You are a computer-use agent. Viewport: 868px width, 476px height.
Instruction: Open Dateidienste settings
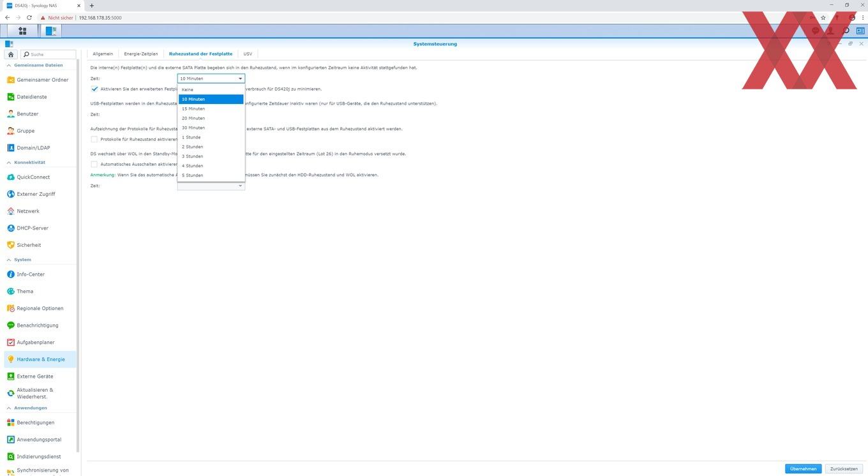pos(40,97)
